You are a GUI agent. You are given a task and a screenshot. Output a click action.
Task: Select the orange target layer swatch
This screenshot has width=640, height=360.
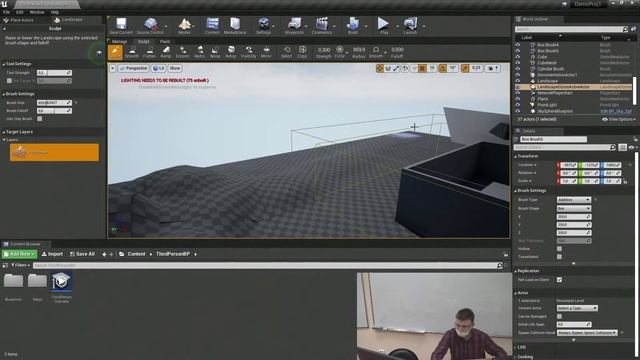pyautogui.click(x=54, y=152)
